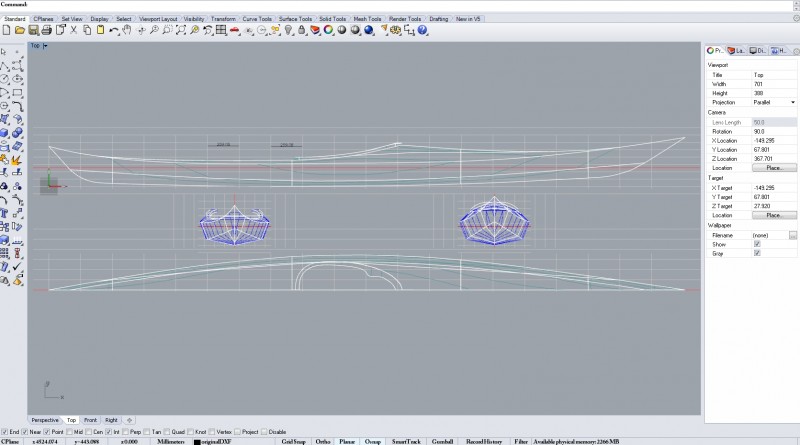Click the Rotation value field
Viewport: 800px width, 445px height.
(x=774, y=131)
